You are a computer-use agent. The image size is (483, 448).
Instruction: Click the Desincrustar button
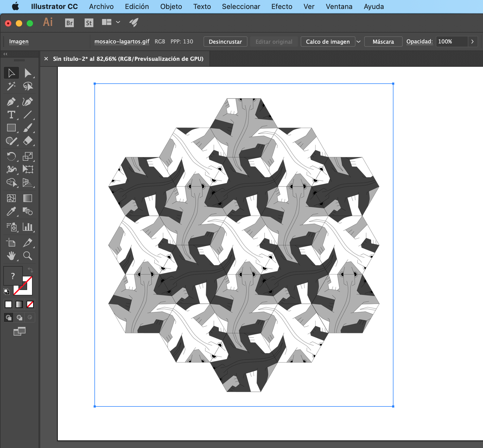[225, 42]
